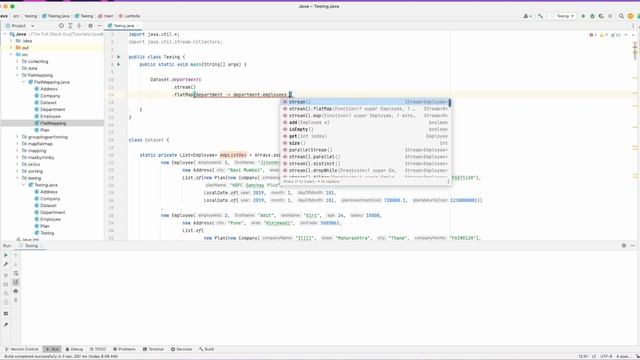
Task: Click UTF-8 encoding in status bar
Action: pos(606,356)
